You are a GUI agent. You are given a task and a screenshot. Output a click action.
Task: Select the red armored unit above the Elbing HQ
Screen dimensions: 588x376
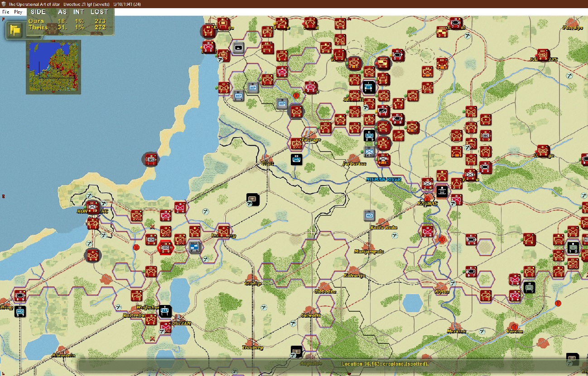click(x=19, y=296)
